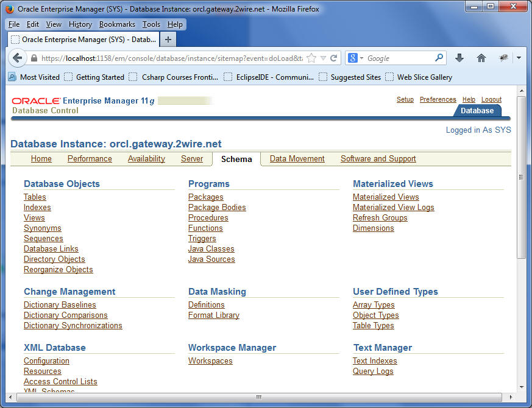
Task: Click the browser Back arrow button
Action: [17, 58]
